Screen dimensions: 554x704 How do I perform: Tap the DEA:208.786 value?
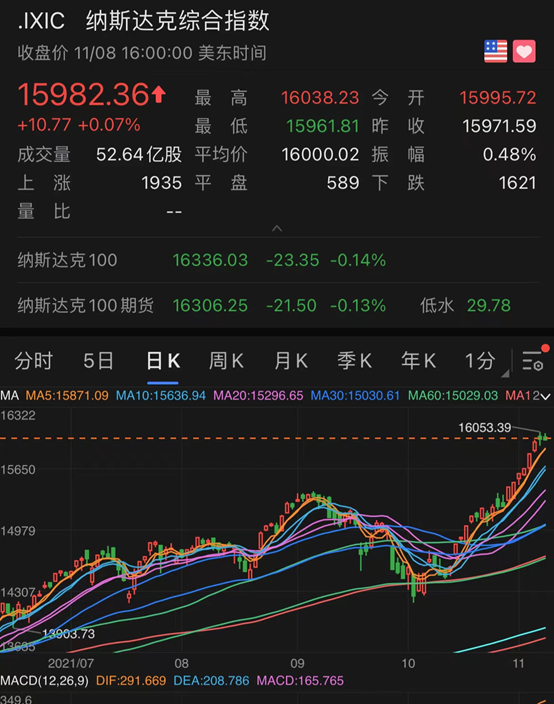coord(211,681)
